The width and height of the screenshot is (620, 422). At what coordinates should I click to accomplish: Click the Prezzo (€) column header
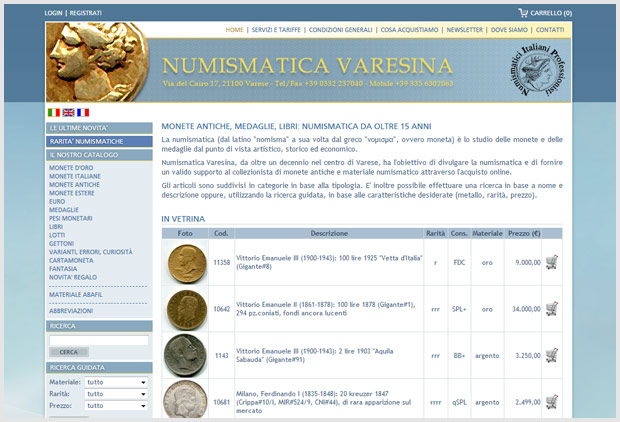click(x=524, y=233)
